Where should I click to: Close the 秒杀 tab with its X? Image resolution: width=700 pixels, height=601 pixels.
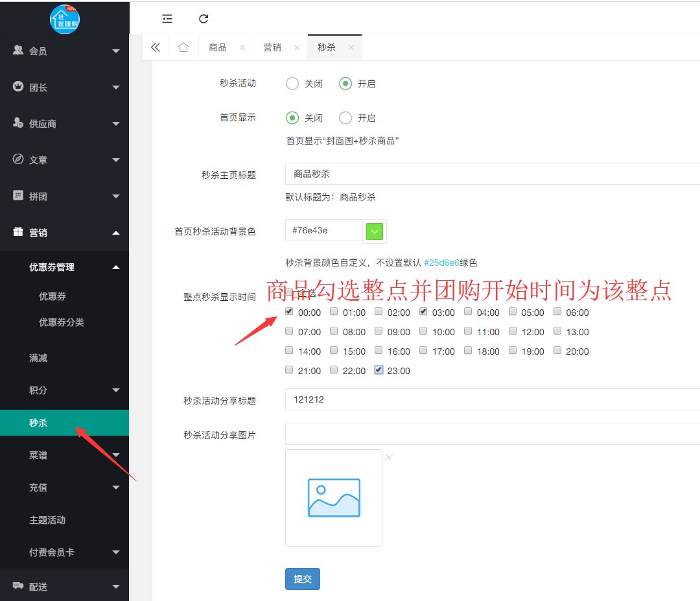[x=351, y=47]
